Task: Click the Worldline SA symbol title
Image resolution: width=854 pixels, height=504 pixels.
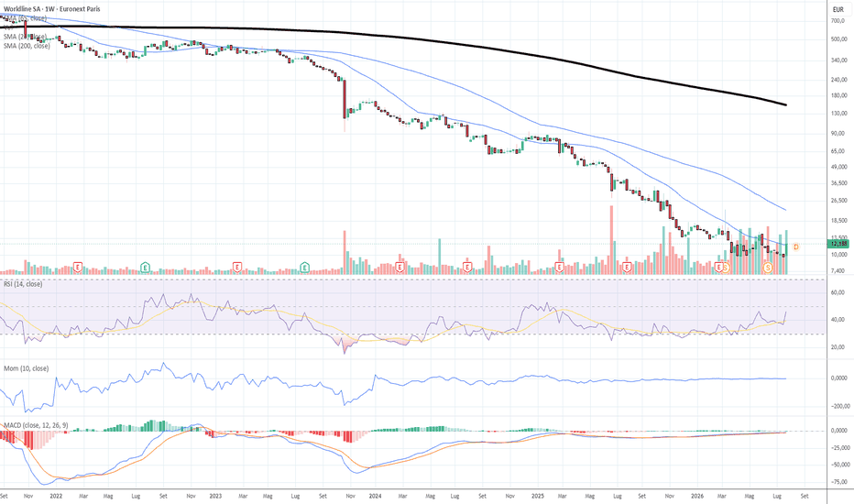Action: 22,9
